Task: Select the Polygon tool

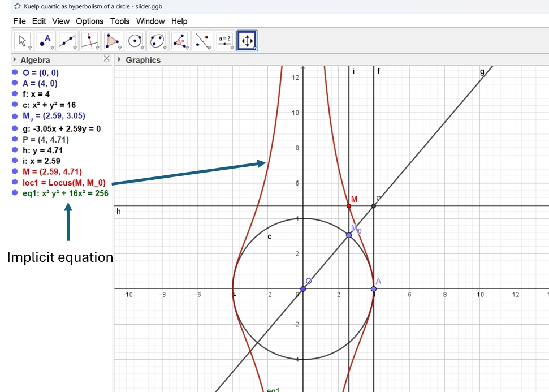Action: click(113, 41)
